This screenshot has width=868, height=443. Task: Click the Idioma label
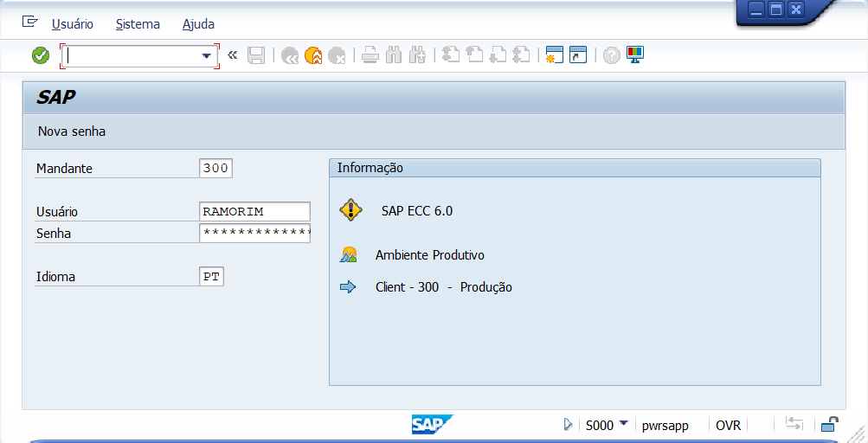pyautogui.click(x=55, y=277)
